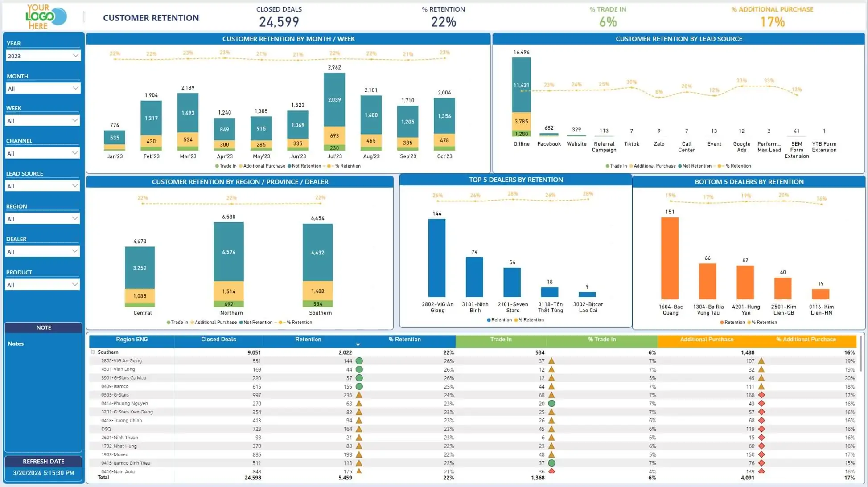Open the Dealer slicer dropdown
The width and height of the screenshot is (868, 487).
43,251
